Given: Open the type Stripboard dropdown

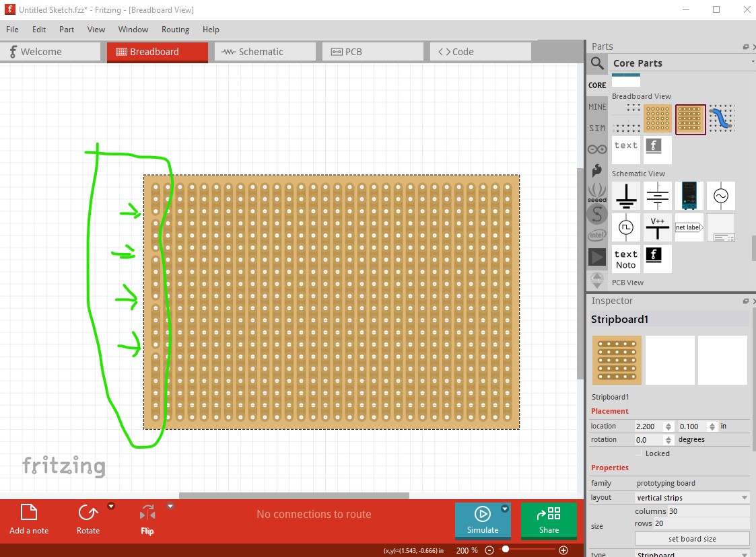Looking at the screenshot, I should [692, 554].
